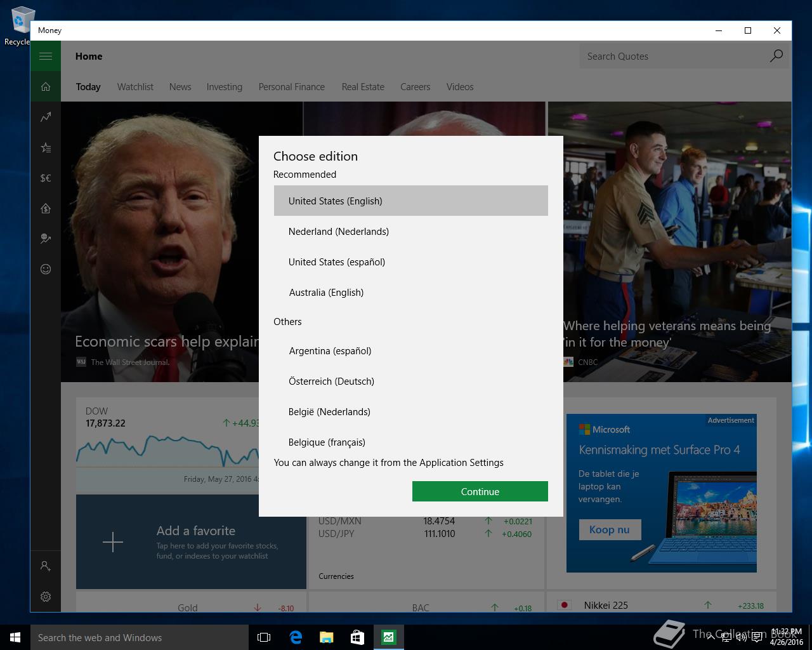The height and width of the screenshot is (650, 812).
Task: Click the green Continue button
Action: (x=480, y=491)
